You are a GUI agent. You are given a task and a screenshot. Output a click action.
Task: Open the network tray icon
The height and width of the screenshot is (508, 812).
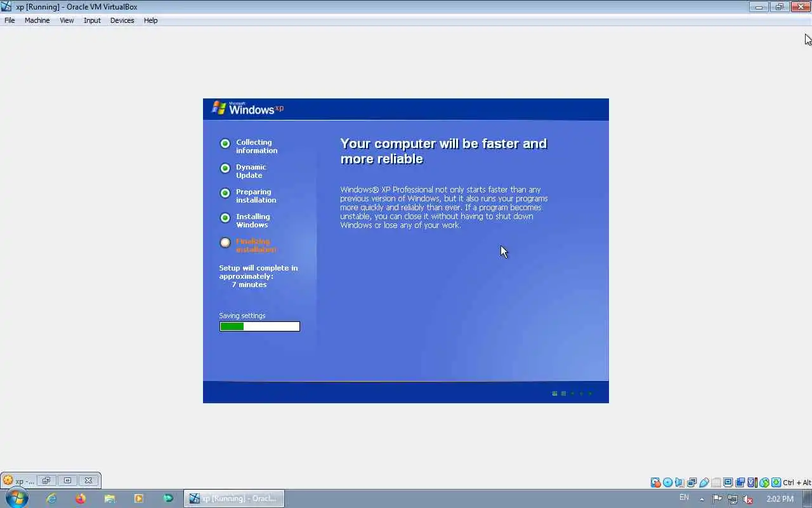(733, 499)
